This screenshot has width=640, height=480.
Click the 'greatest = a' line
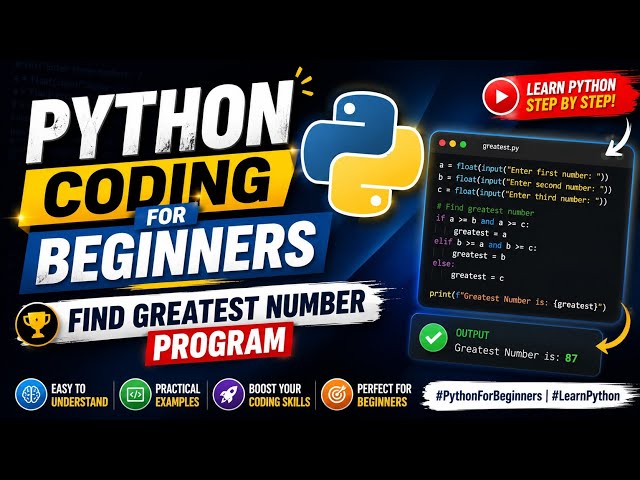(480, 233)
